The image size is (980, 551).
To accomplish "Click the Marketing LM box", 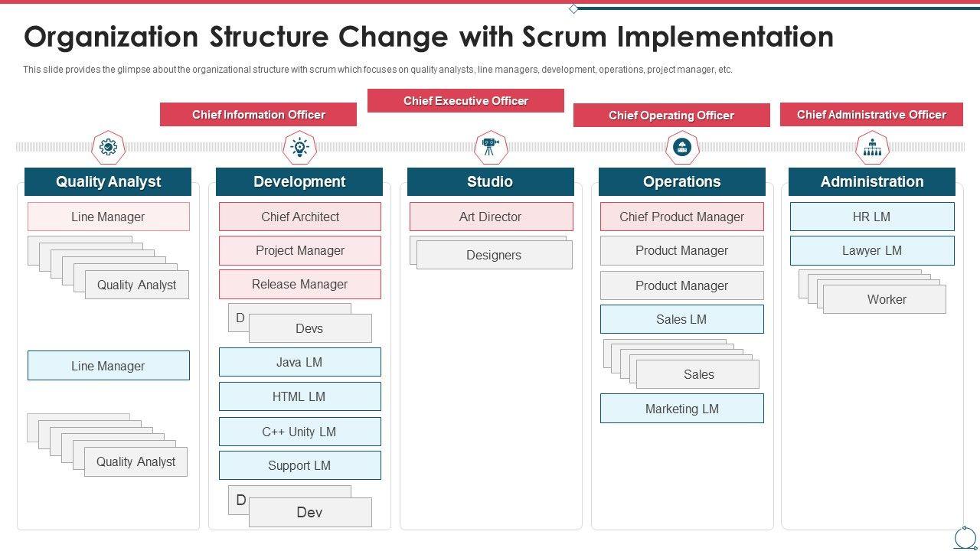I will point(681,409).
